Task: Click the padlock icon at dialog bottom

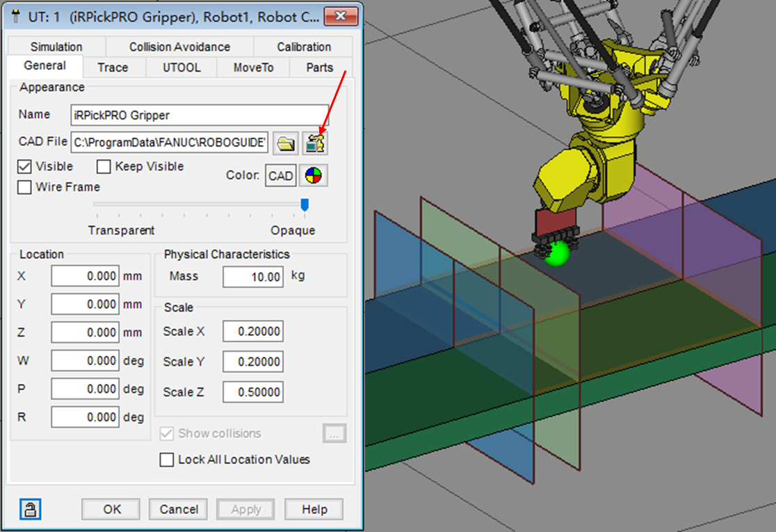Action: tap(29, 510)
